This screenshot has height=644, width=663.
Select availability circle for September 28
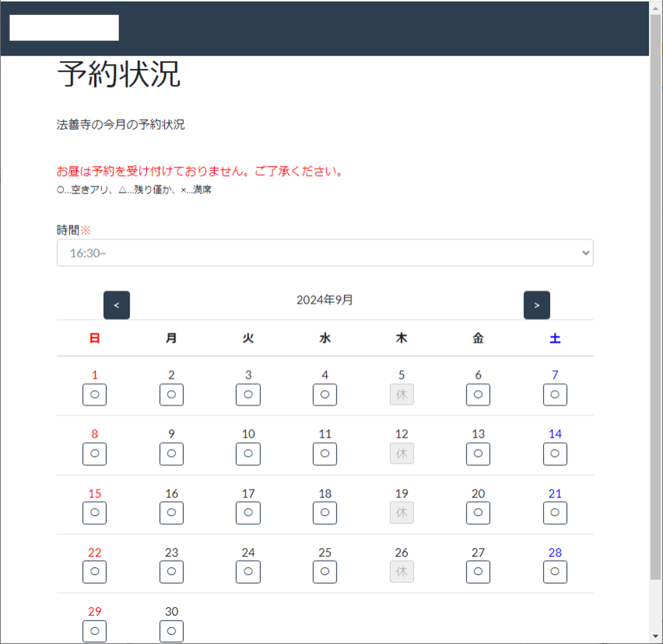(555, 572)
